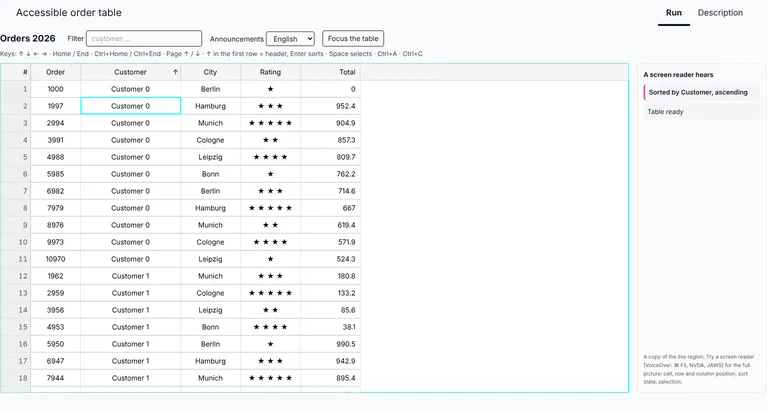Click the total 667 cell
The width and height of the screenshot is (767, 412).
pos(330,208)
